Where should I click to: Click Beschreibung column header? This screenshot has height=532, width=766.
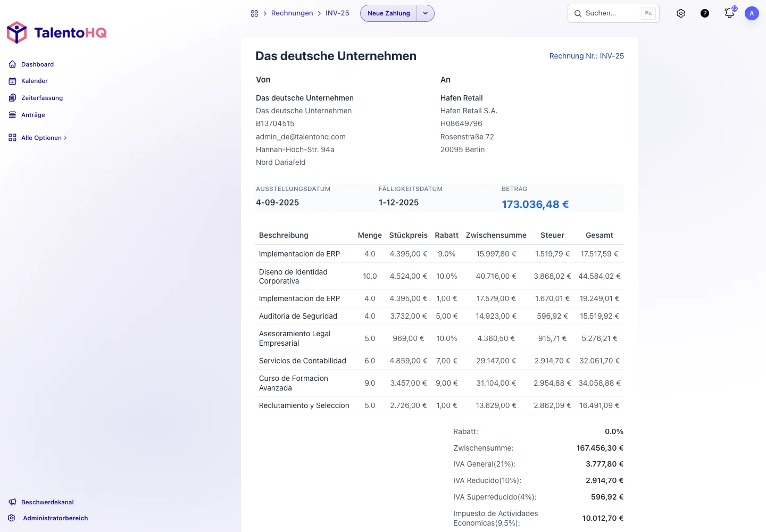coord(284,235)
